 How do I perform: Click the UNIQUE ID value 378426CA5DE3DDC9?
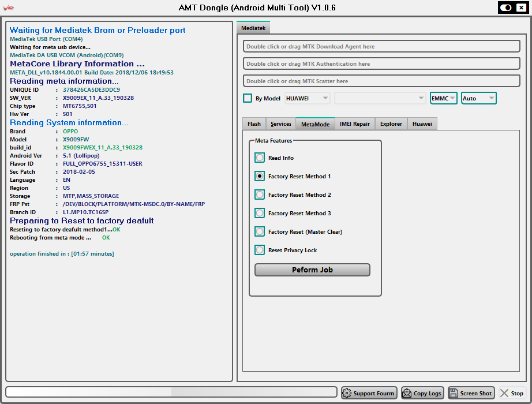pyautogui.click(x=91, y=90)
